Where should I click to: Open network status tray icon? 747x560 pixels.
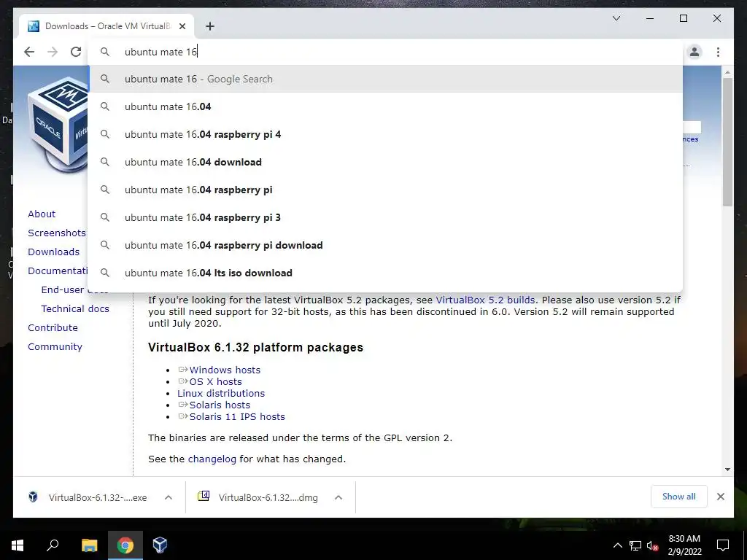[x=635, y=545]
